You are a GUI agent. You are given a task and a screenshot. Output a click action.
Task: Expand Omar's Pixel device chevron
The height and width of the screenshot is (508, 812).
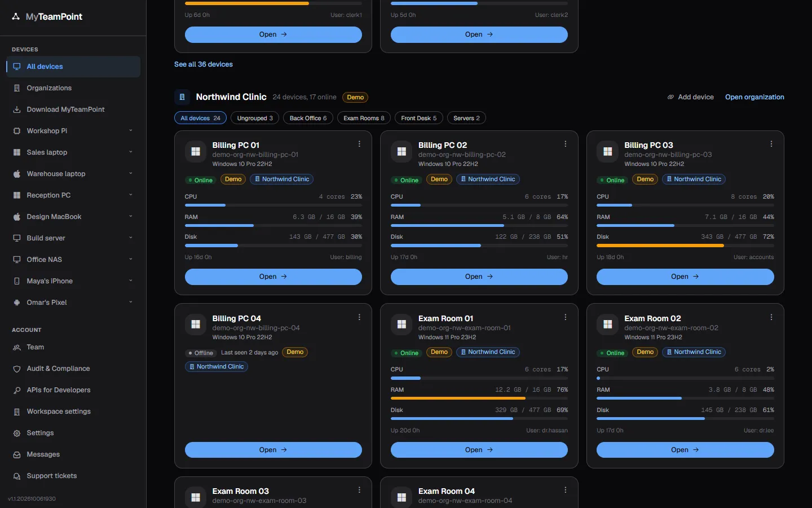click(x=131, y=302)
